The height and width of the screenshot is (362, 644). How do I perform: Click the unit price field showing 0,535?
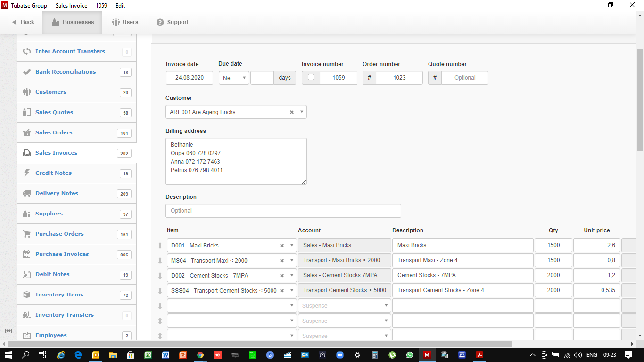coord(597,290)
